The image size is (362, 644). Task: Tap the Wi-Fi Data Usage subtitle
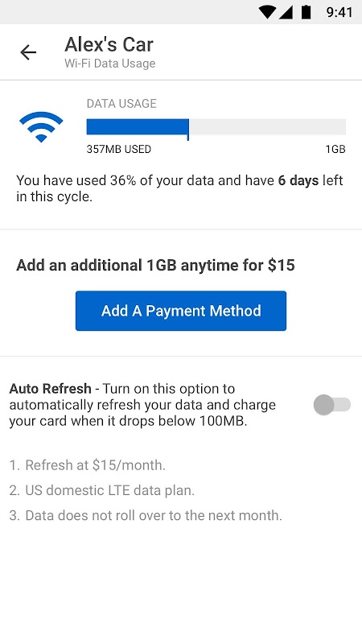click(110, 64)
